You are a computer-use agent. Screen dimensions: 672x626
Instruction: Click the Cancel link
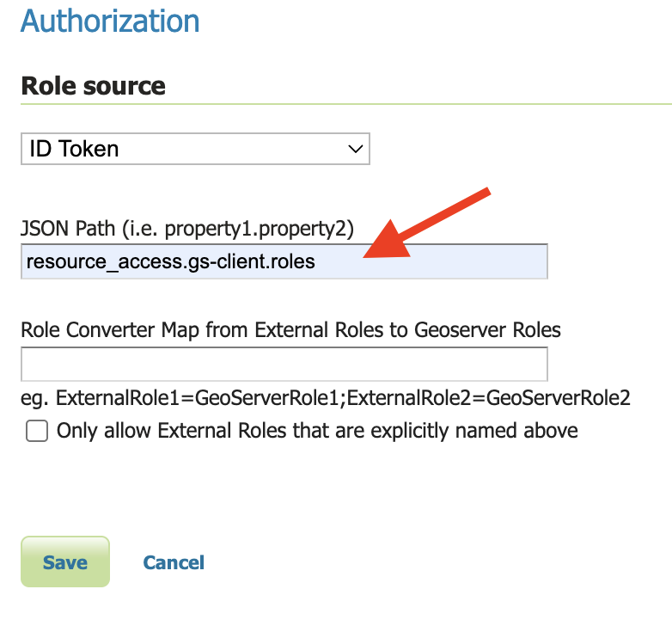click(x=174, y=562)
